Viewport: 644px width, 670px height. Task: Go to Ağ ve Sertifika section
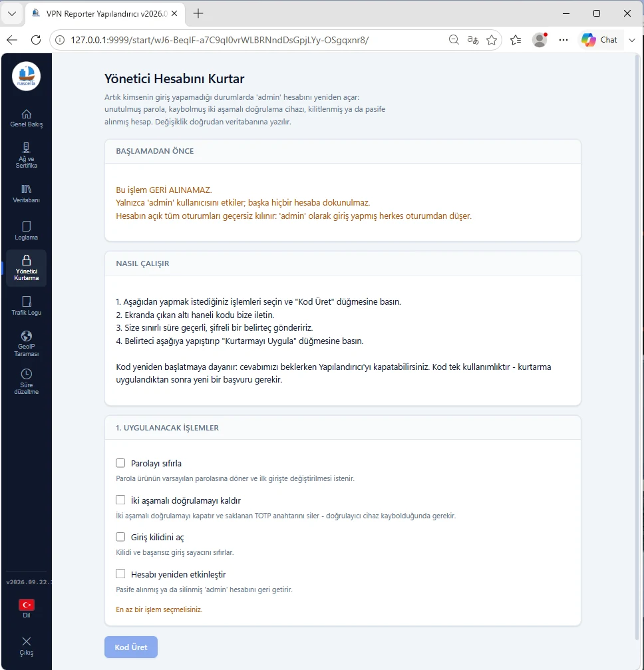coord(26,155)
